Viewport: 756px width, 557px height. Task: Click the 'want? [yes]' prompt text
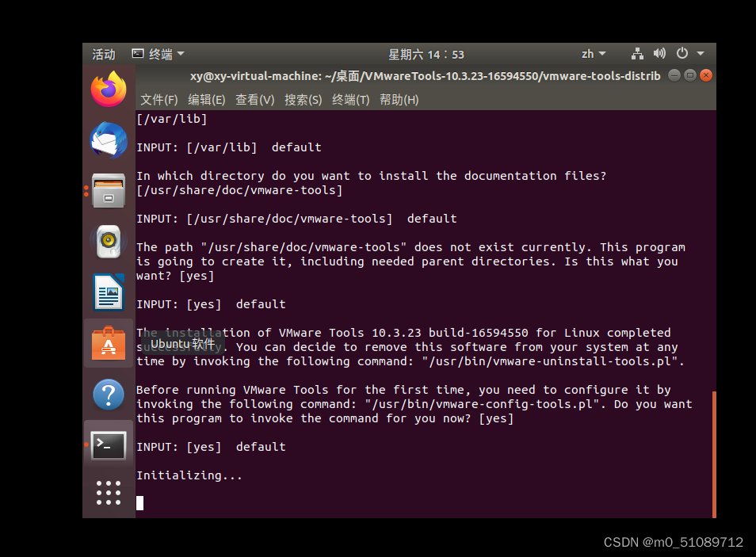click(x=175, y=276)
